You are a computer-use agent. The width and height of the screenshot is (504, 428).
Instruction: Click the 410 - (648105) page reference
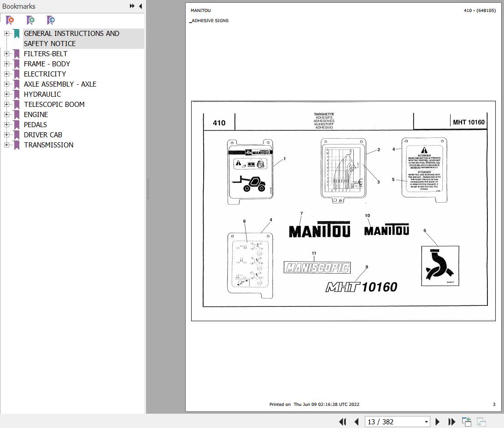coord(480,10)
